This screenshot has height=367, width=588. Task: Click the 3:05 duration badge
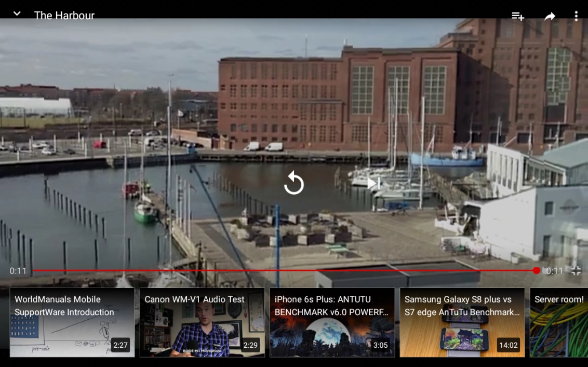tap(380, 345)
